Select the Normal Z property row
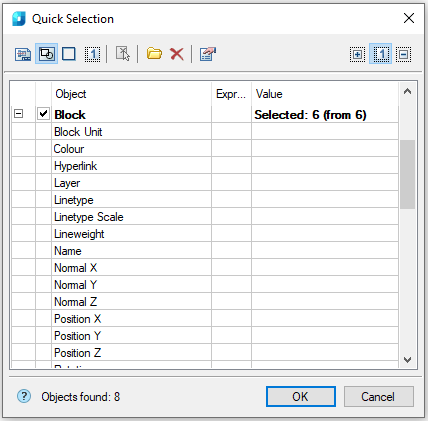This screenshot has width=429, height=421. point(205,301)
